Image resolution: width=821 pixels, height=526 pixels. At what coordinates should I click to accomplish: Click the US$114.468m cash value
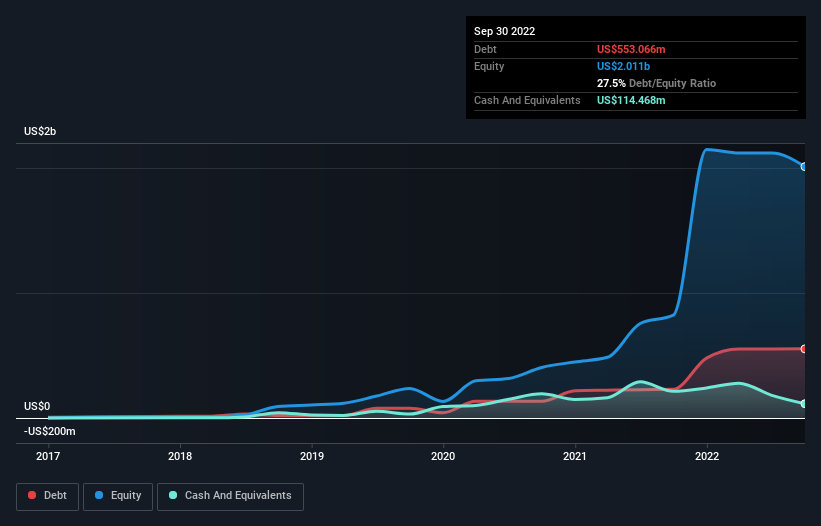click(x=631, y=100)
